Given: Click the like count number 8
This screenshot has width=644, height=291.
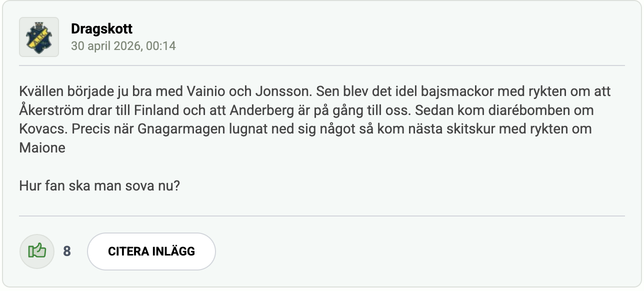Looking at the screenshot, I should click(x=67, y=251).
